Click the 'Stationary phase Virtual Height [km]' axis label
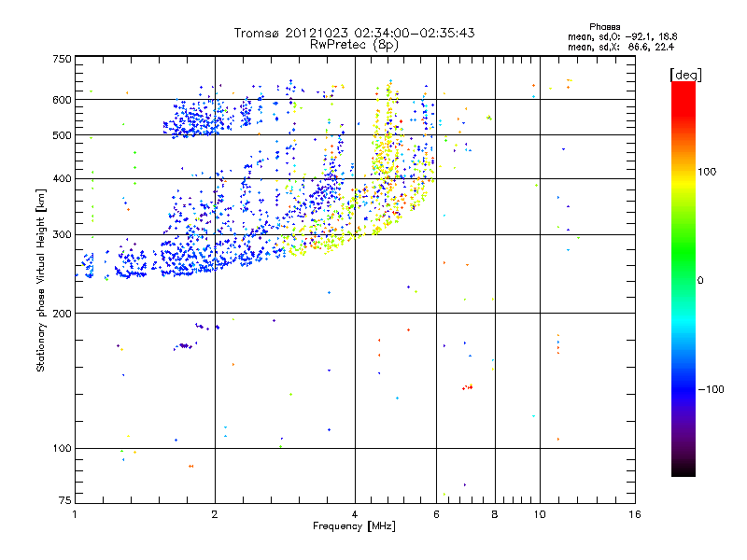The image size is (747, 560). coord(41,281)
